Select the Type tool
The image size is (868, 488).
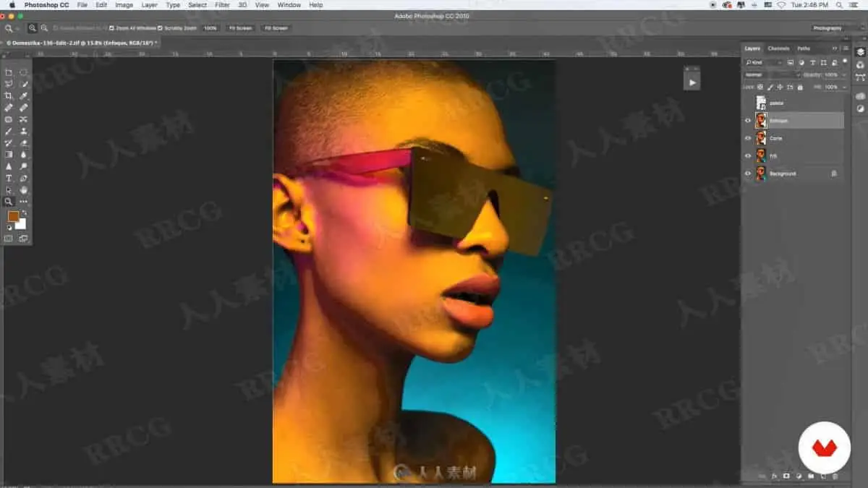(9, 178)
